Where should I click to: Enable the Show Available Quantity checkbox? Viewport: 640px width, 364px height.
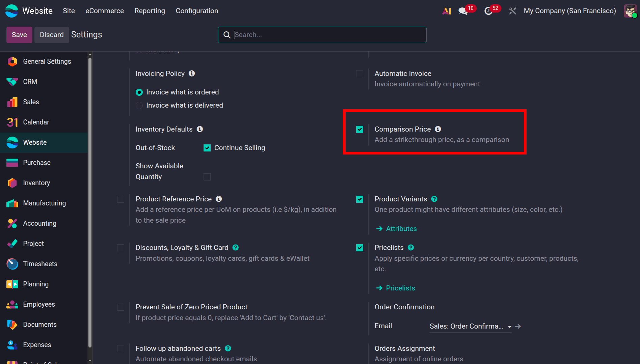coord(207,177)
